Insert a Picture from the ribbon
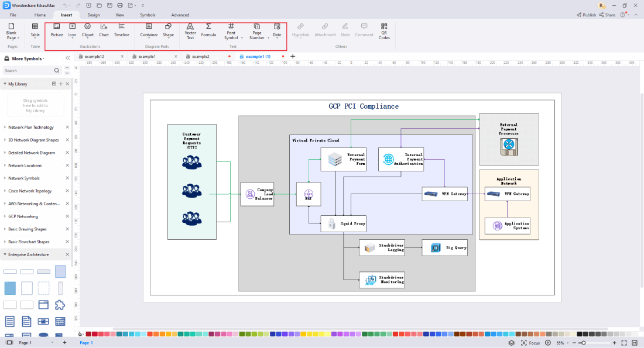644x348 pixels. click(57, 30)
